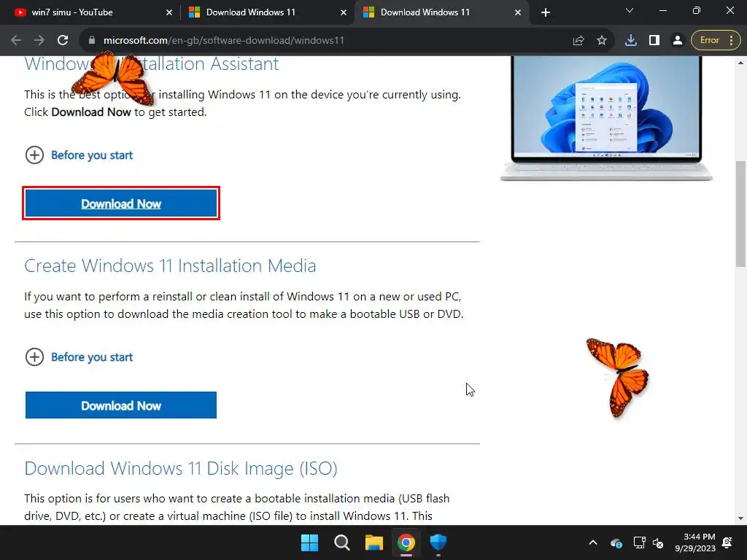
Task: Click the padlock site info icon
Action: pos(91,41)
